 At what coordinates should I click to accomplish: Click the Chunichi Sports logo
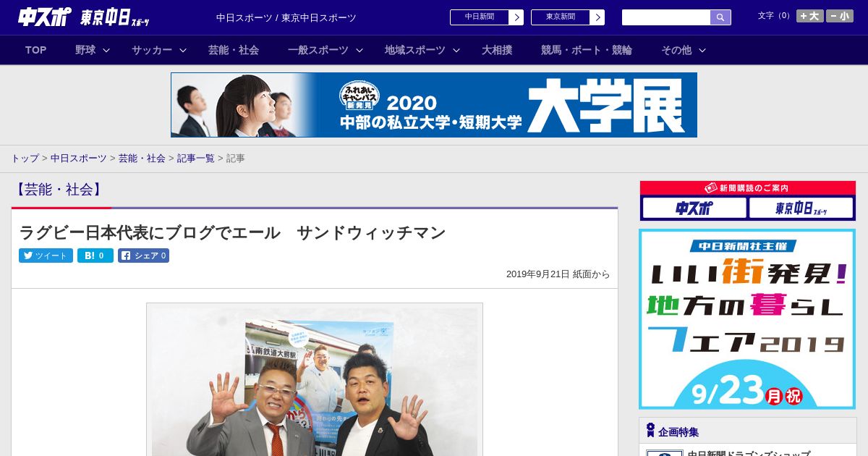pyautogui.click(x=45, y=17)
